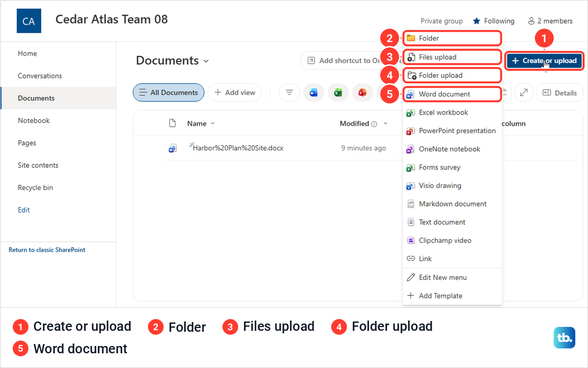Open the Modified column dropdown arrow
588x368 pixels.
click(386, 124)
